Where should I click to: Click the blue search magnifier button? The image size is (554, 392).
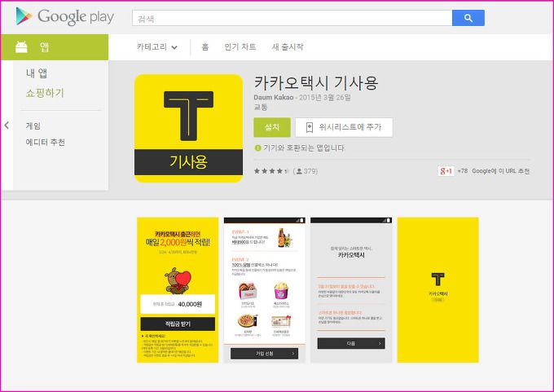pos(468,18)
